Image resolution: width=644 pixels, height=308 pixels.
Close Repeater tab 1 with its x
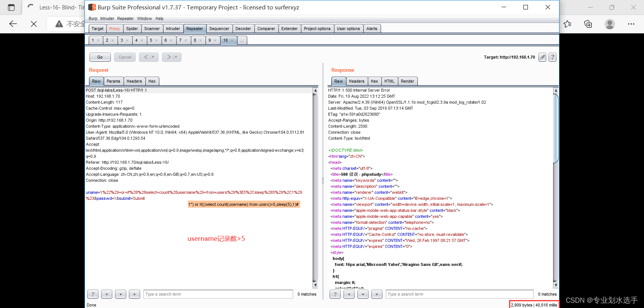[x=98, y=41]
